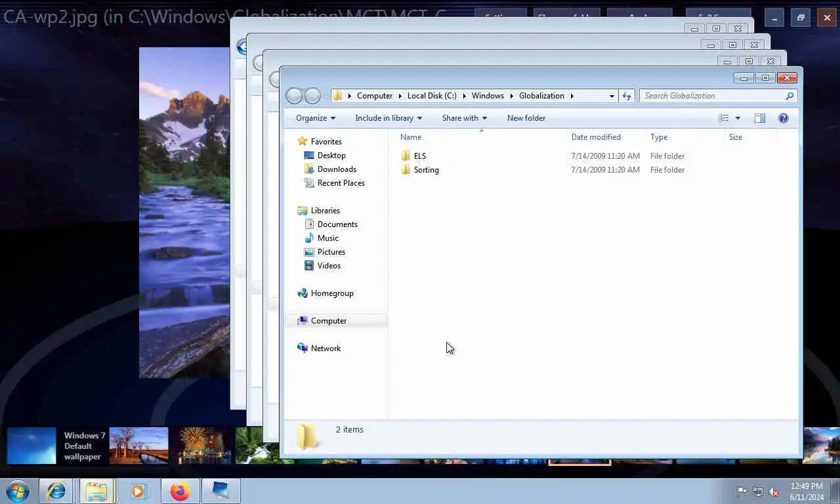Click the File folder type of Sorting
840x504 pixels.
tap(667, 169)
